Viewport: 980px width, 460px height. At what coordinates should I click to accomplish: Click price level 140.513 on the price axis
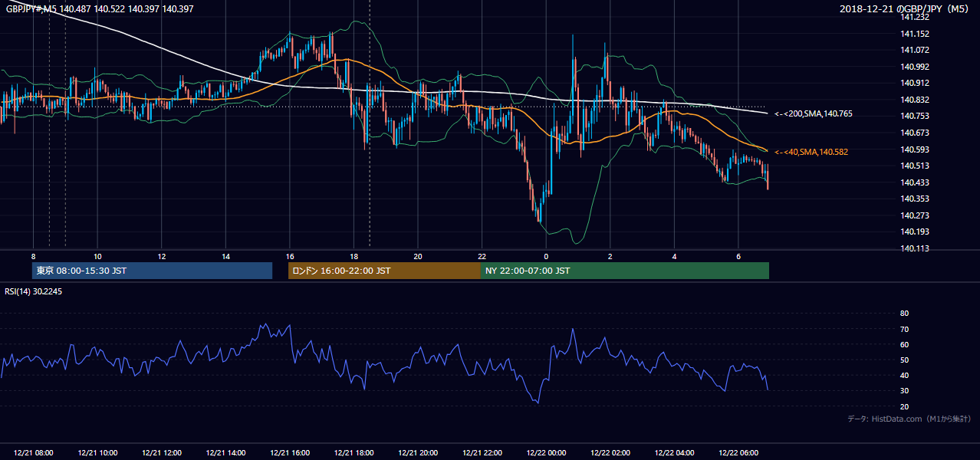pos(915,166)
